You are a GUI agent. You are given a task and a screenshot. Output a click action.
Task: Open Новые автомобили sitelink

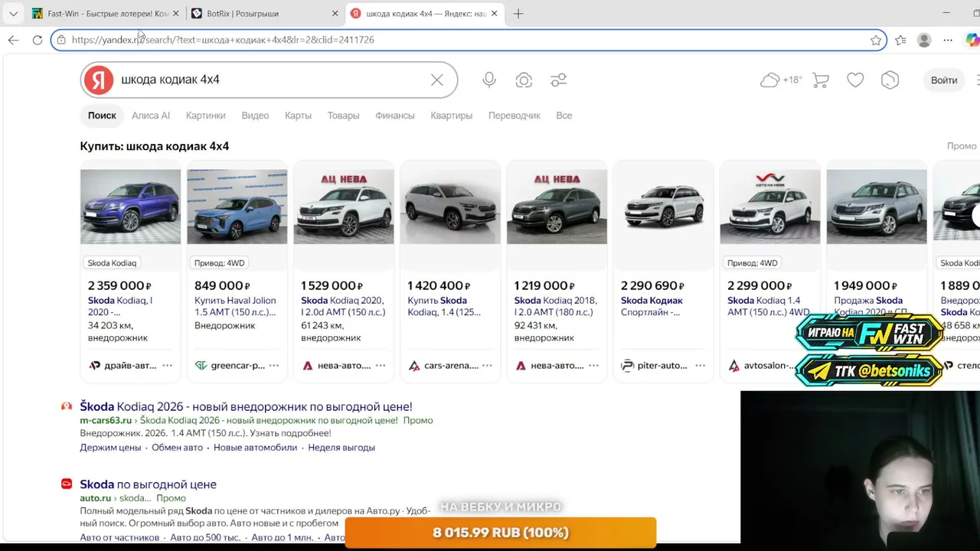[x=255, y=448]
